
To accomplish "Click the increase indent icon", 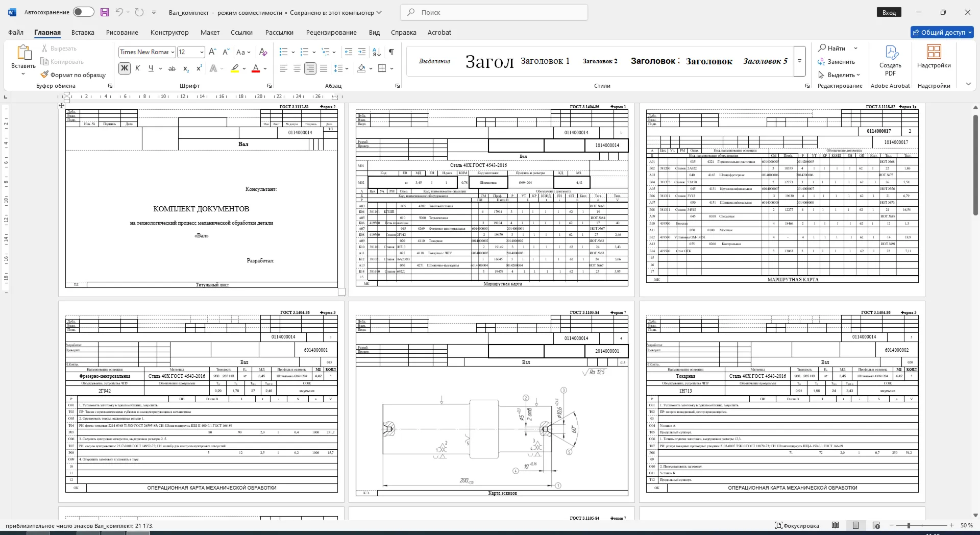I will [x=362, y=52].
